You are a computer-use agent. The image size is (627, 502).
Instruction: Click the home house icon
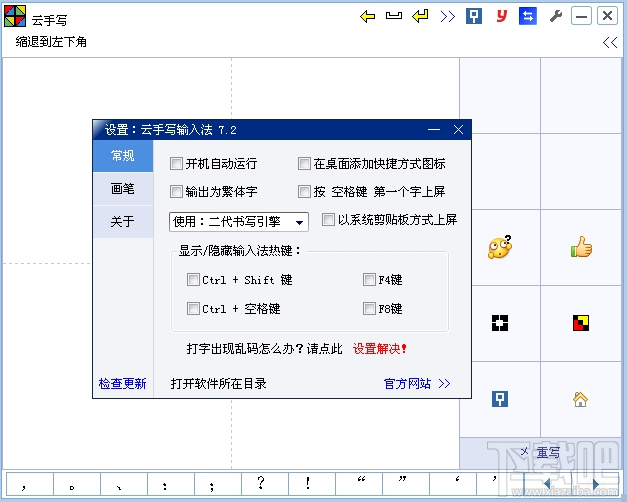click(x=580, y=399)
